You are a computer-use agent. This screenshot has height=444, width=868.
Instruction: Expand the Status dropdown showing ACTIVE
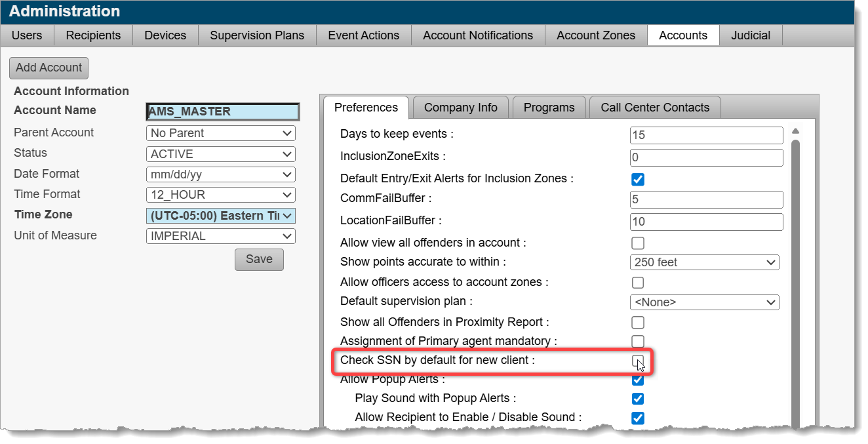coord(221,154)
